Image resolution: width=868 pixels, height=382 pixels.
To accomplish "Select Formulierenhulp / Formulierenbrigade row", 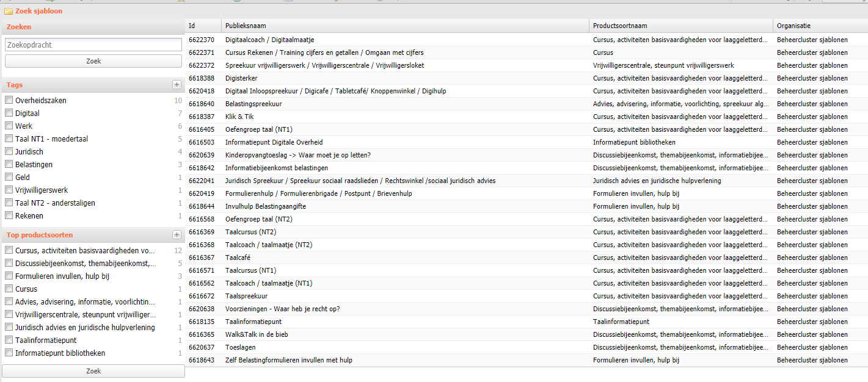I will tap(527, 193).
